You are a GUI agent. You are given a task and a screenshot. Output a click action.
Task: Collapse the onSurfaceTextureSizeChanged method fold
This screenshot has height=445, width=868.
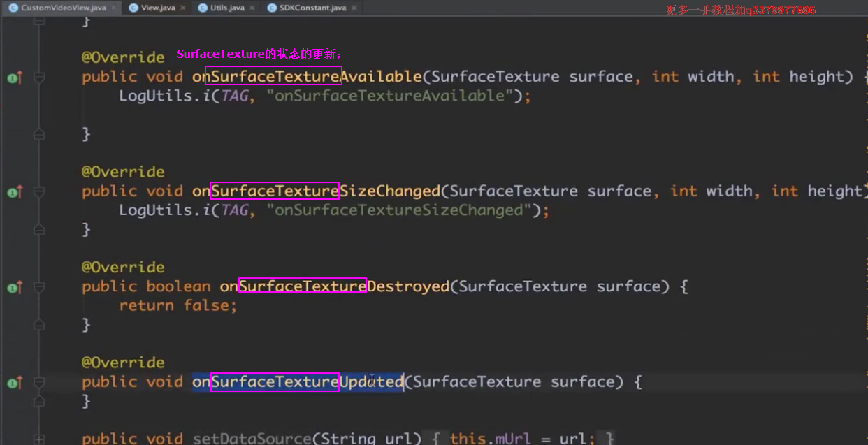(x=39, y=192)
